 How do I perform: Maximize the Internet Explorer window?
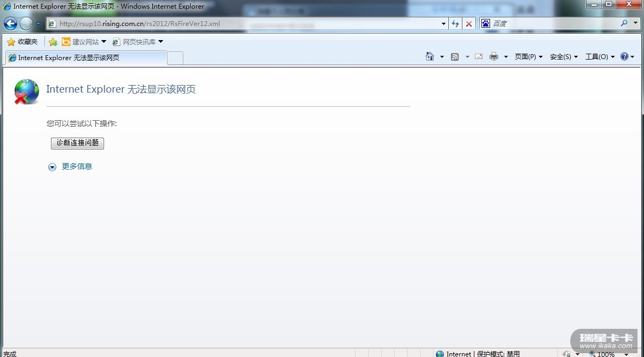click(609, 4)
